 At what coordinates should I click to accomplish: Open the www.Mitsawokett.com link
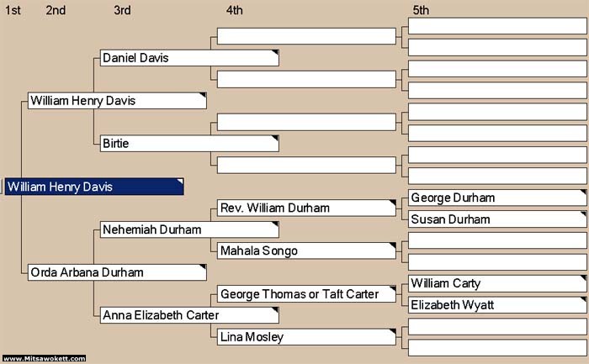44,358
